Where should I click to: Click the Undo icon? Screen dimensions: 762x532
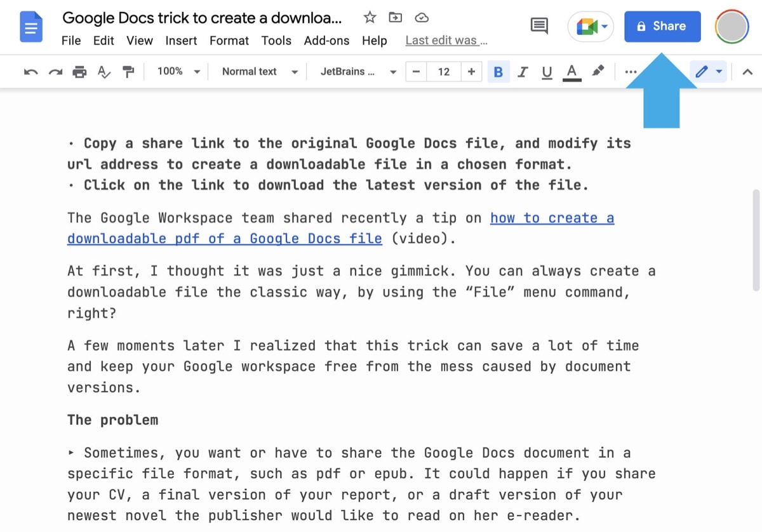pyautogui.click(x=30, y=71)
